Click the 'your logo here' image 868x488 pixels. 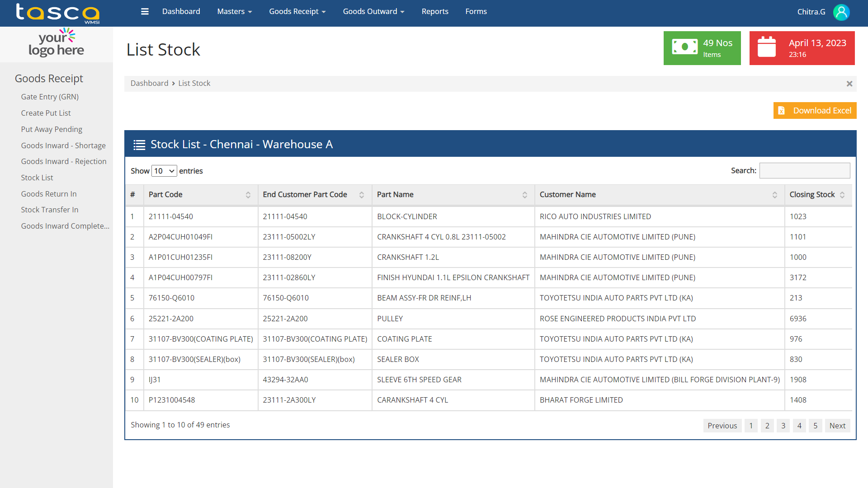point(57,44)
